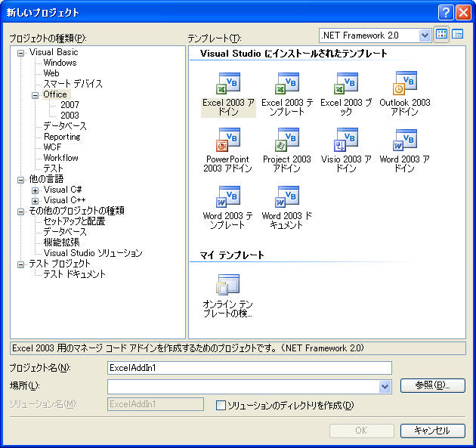Select the Reporting tree item
Image resolution: width=476 pixels, height=448 pixels.
(x=62, y=137)
